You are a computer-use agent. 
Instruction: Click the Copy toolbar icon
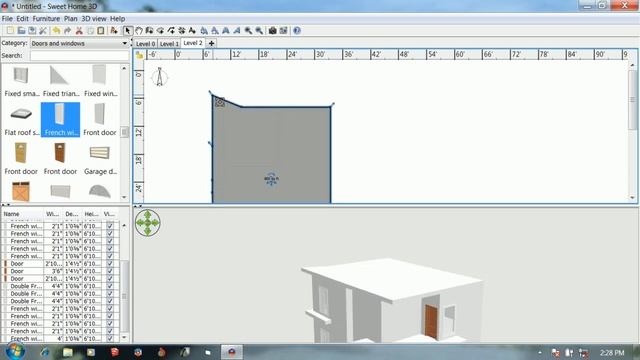90,31
